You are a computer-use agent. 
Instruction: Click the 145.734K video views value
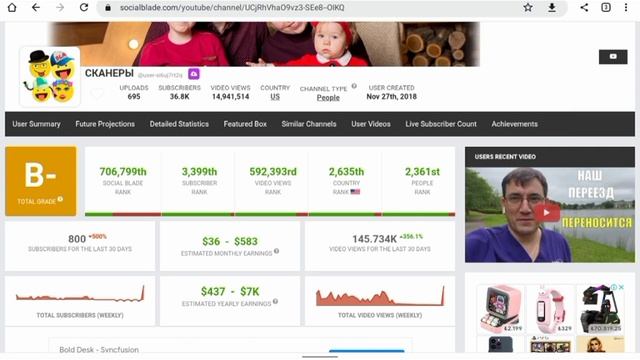pos(374,239)
